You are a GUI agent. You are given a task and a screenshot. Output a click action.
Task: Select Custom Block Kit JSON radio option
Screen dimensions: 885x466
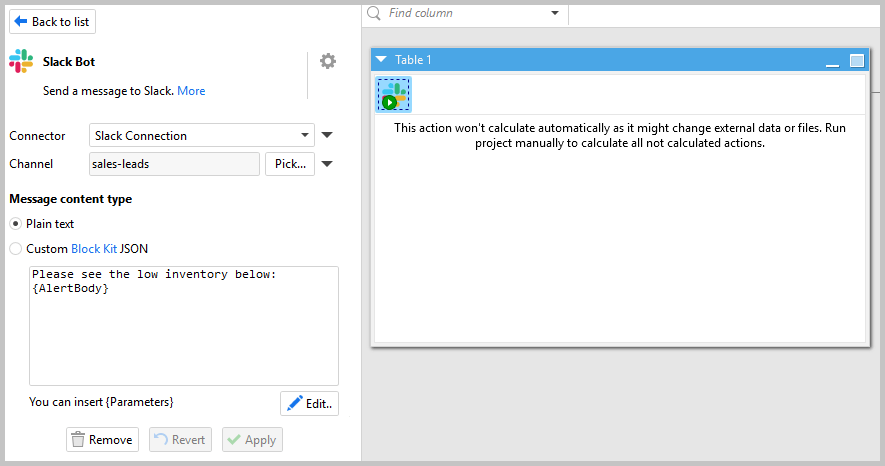click(16, 249)
